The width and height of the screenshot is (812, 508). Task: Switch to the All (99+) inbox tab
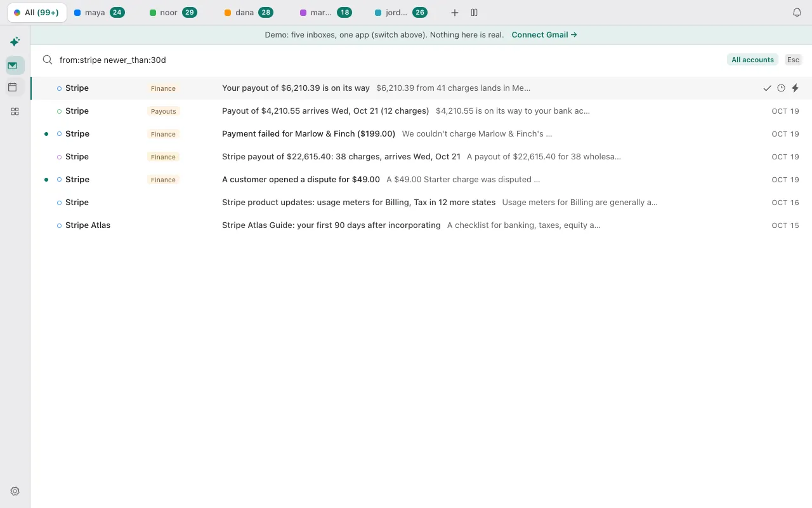click(x=36, y=13)
